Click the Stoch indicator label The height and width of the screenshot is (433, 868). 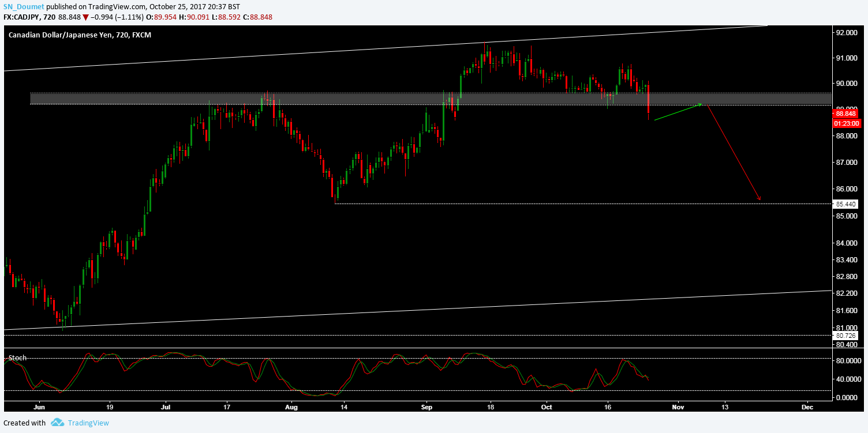tap(17, 357)
